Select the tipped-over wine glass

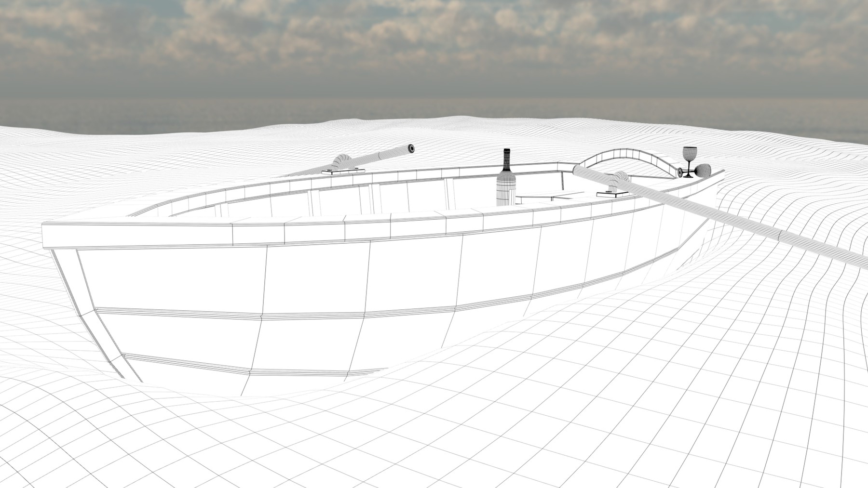coord(703,171)
